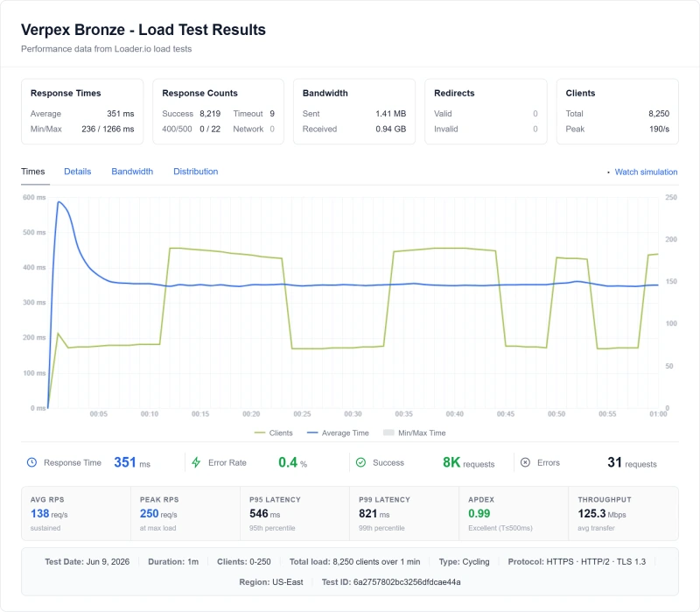Click the 01:00 time axis label
The width and height of the screenshot is (700, 612).
click(x=658, y=414)
